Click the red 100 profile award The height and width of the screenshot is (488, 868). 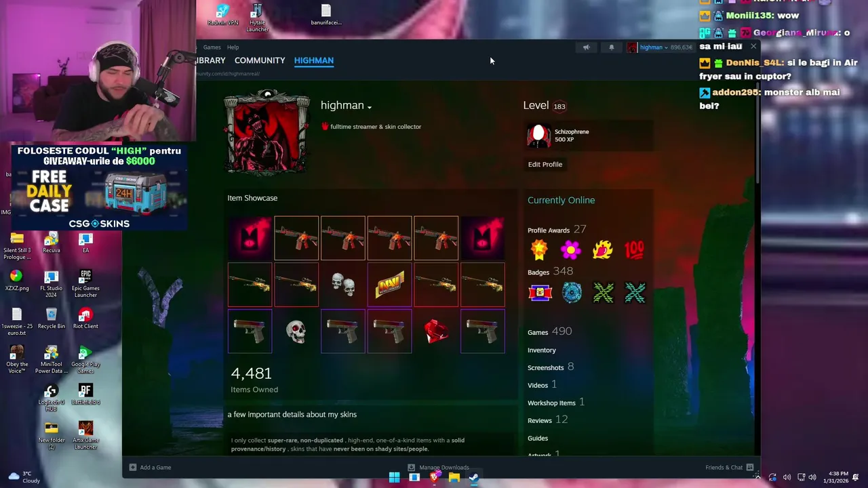635,249
